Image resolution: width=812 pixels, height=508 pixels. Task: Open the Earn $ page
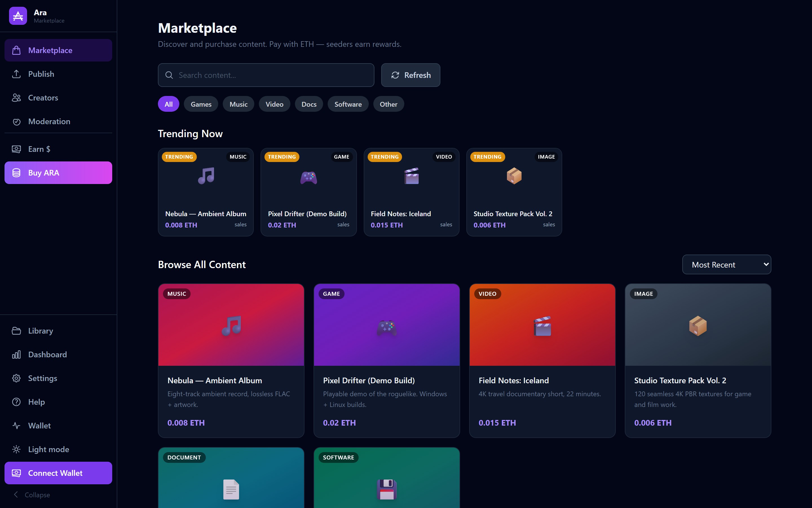tap(58, 149)
